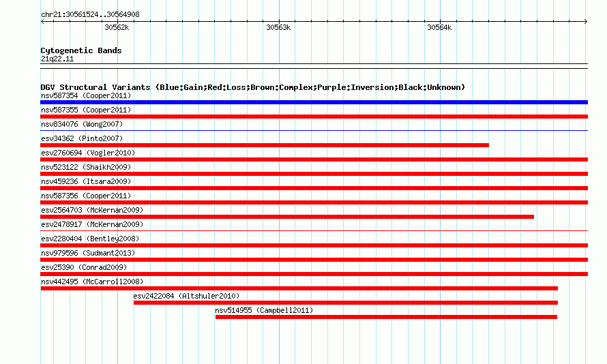Screen dimensions: 607x364
Task: Click the esv25390 red variant bar
Action: point(314,274)
